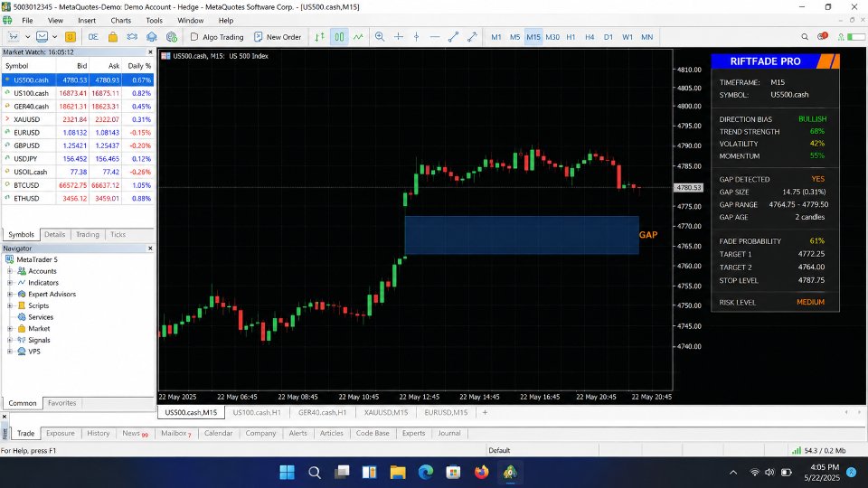Viewport: 868px width, 488px height.
Task: Open the VPS hosting toolbar icon
Action: pyautogui.click(x=152, y=37)
